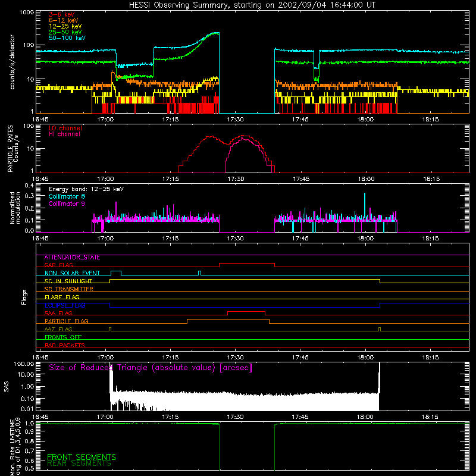
Task: Click the BAD_PACKETS flag label
Action: [x=65, y=345]
